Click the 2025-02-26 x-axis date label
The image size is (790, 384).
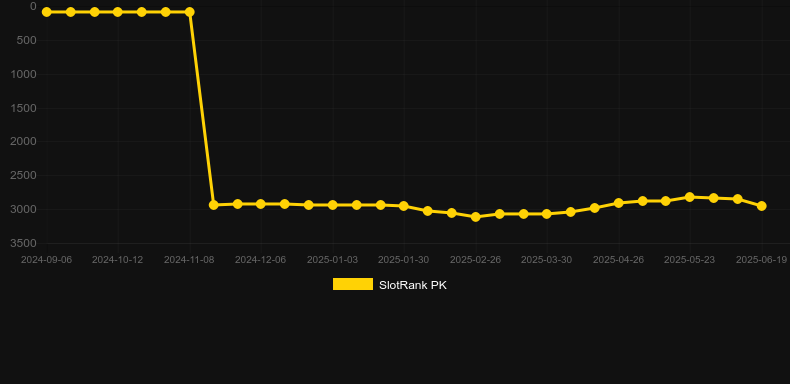(x=475, y=260)
